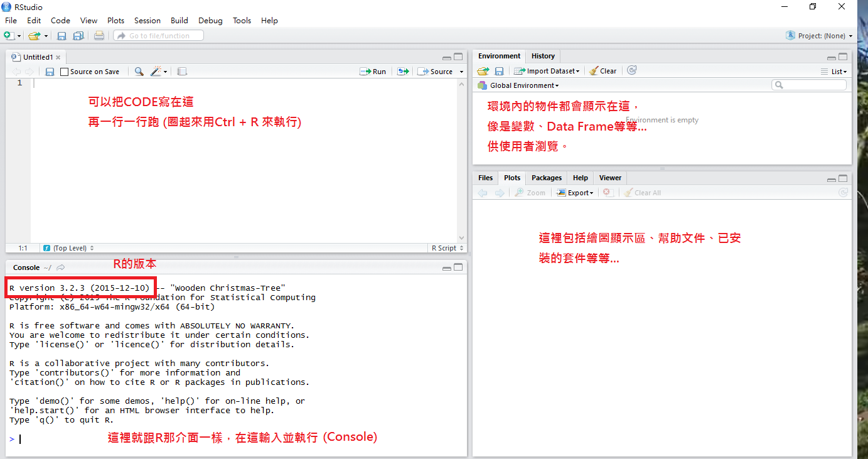Switch to the History tab

tap(543, 56)
